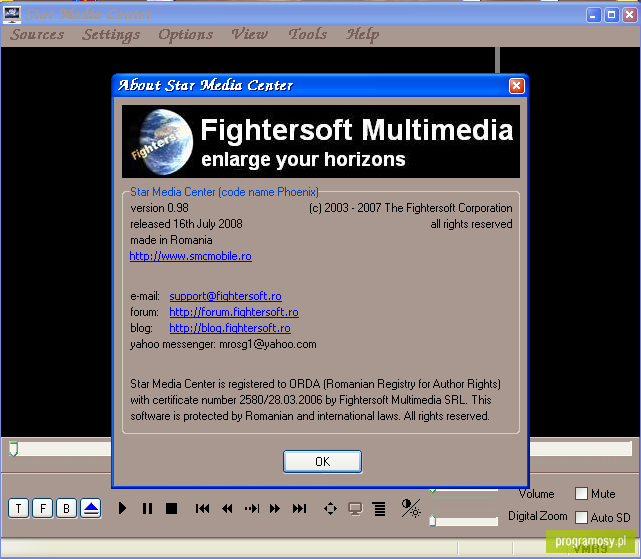Click the F button in the player controls

[43, 508]
